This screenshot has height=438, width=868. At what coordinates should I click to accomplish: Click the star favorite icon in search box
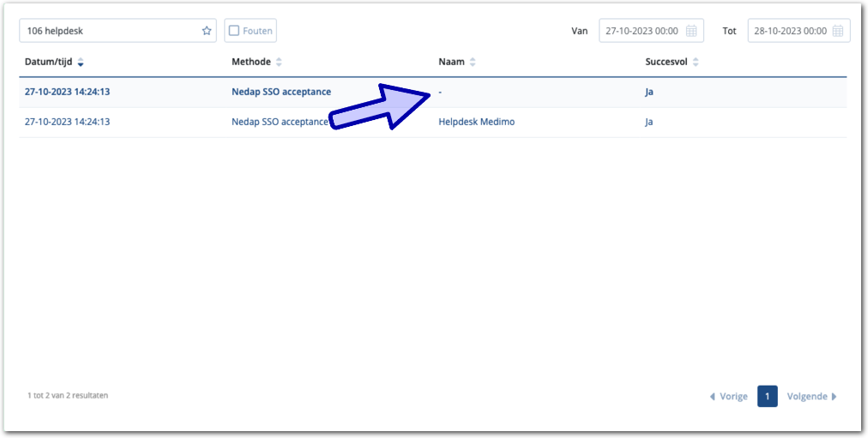pyautogui.click(x=207, y=31)
